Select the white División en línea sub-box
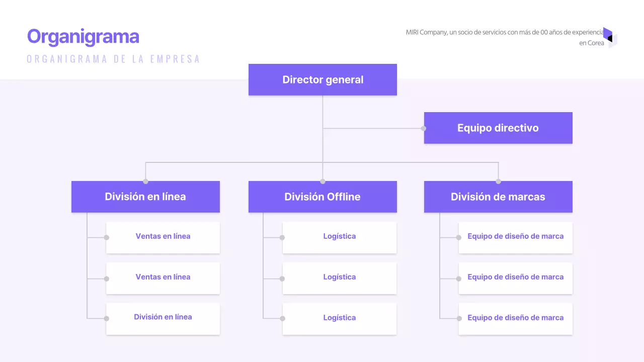Viewport: 644px width, 362px height. tap(163, 317)
